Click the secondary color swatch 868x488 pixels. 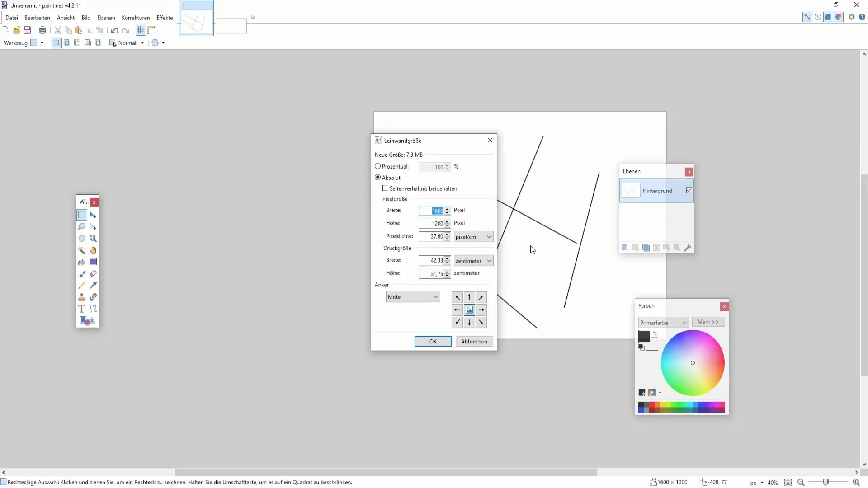pyautogui.click(x=654, y=346)
